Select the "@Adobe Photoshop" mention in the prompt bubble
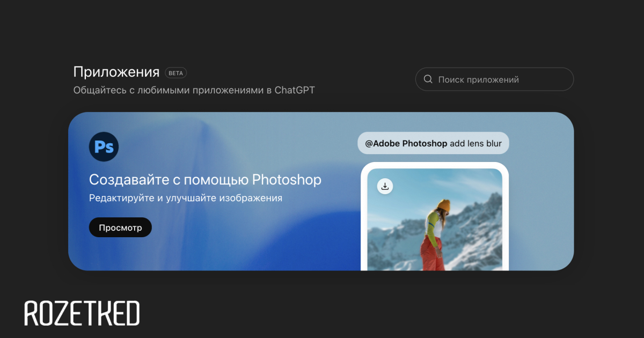The height and width of the screenshot is (338, 644). [x=406, y=143]
